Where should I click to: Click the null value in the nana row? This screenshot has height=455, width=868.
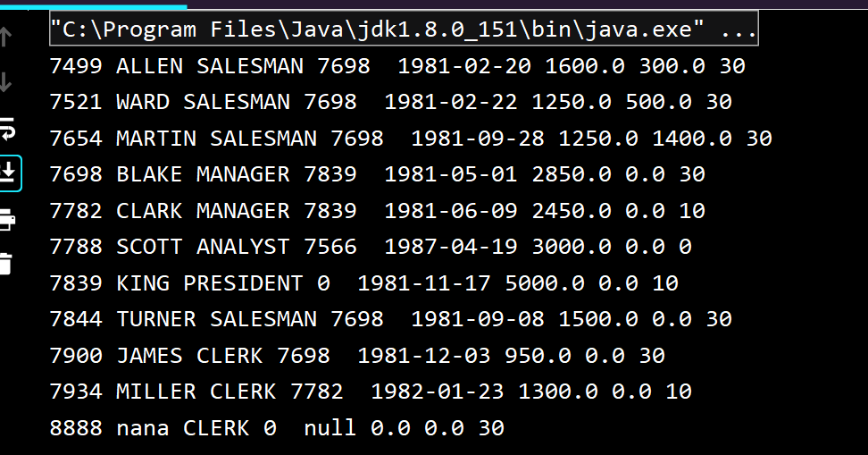click(330, 428)
